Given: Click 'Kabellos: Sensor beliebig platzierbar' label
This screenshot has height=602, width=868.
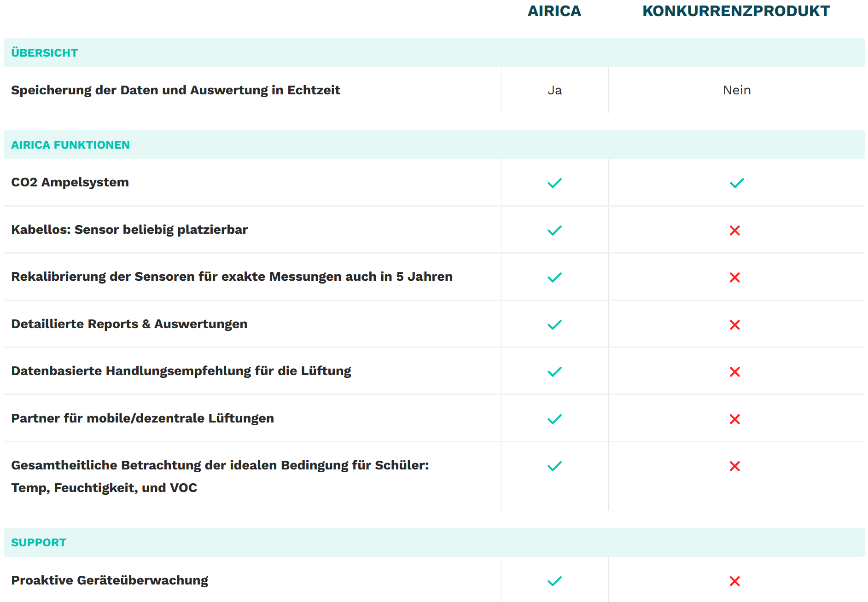Looking at the screenshot, I should [129, 230].
